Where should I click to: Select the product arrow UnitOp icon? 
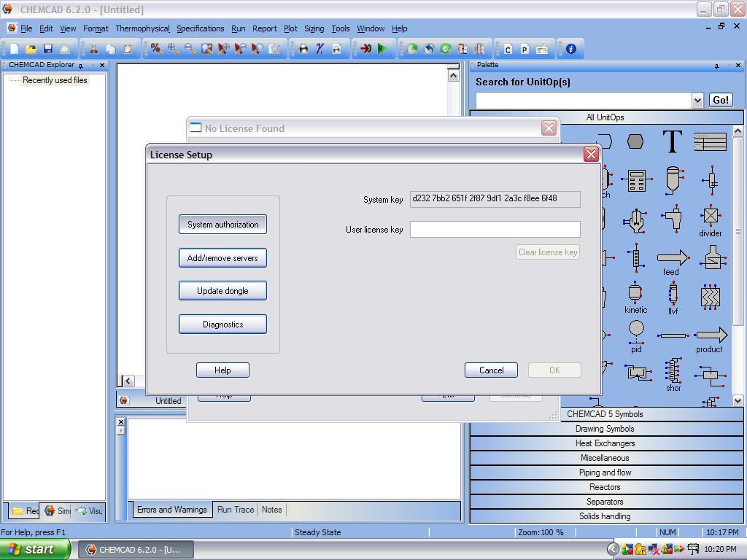[711, 340]
